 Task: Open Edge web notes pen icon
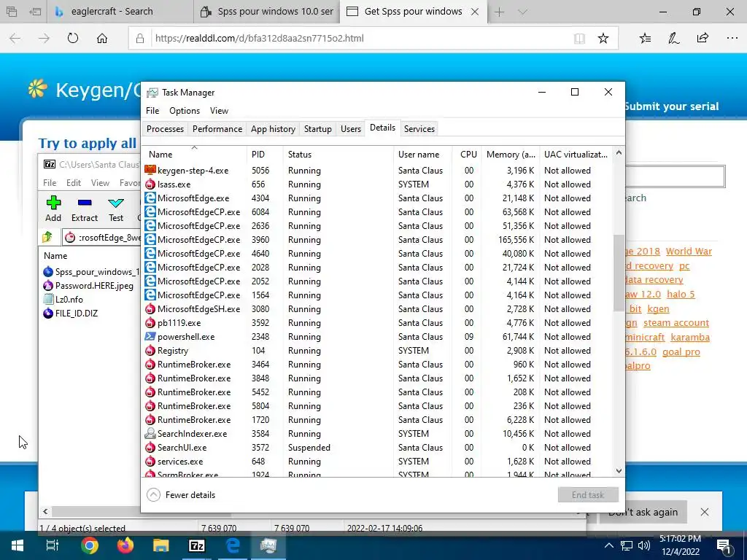673,38
